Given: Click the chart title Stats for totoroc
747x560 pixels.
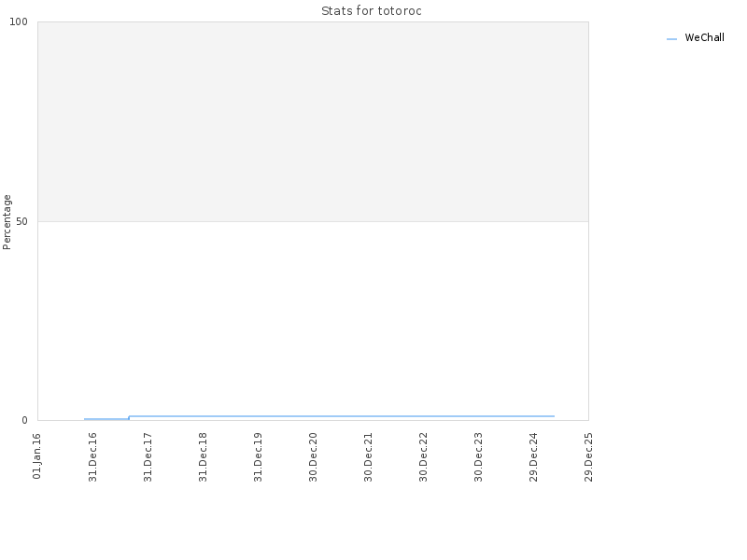Looking at the screenshot, I should point(372,11).
